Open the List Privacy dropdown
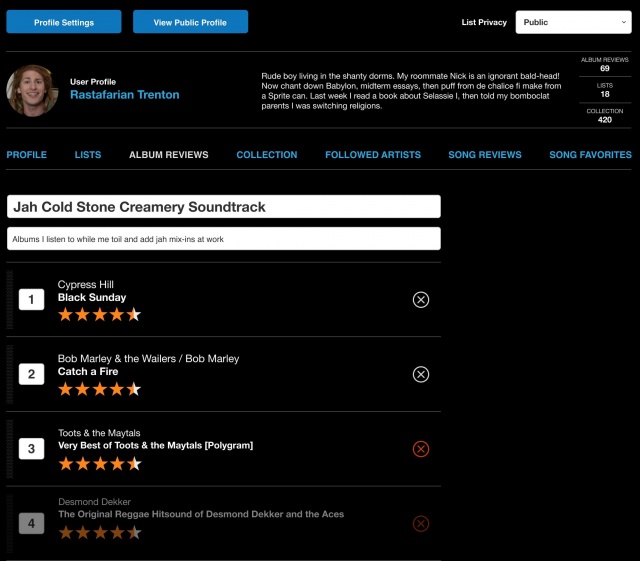Image resolution: width=640 pixels, height=561 pixels. pyautogui.click(x=573, y=22)
